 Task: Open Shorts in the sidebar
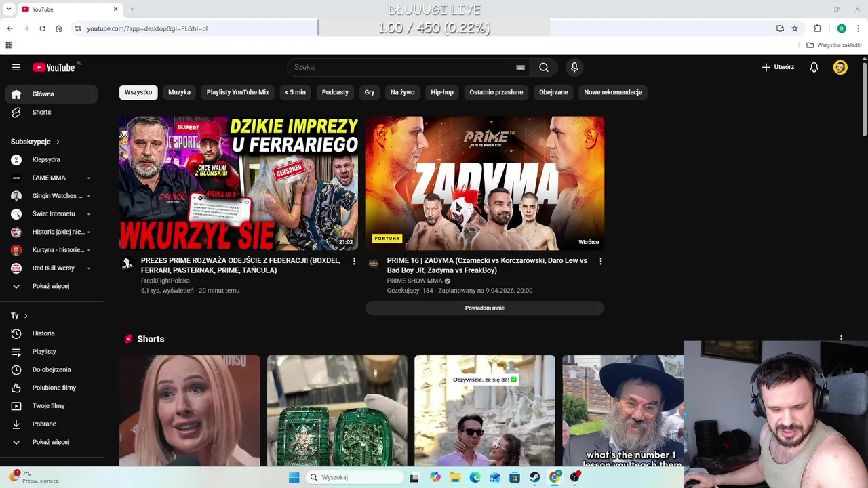[x=52, y=112]
